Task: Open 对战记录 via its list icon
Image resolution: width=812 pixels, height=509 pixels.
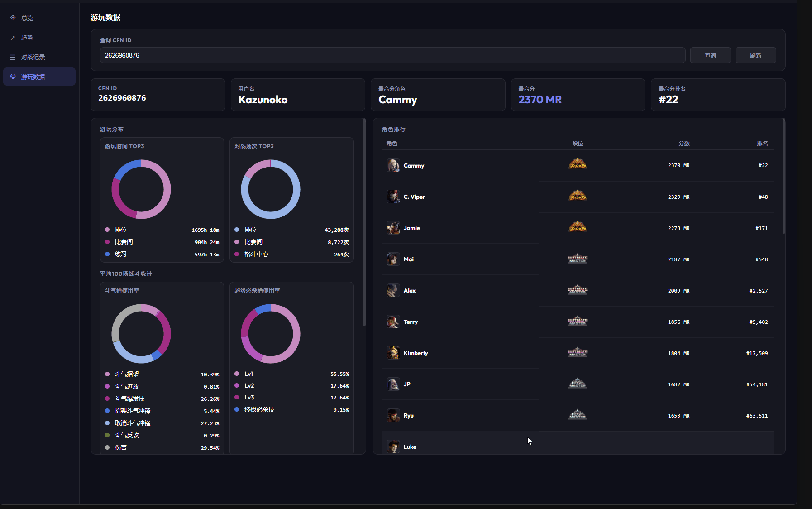Action: 13,57
